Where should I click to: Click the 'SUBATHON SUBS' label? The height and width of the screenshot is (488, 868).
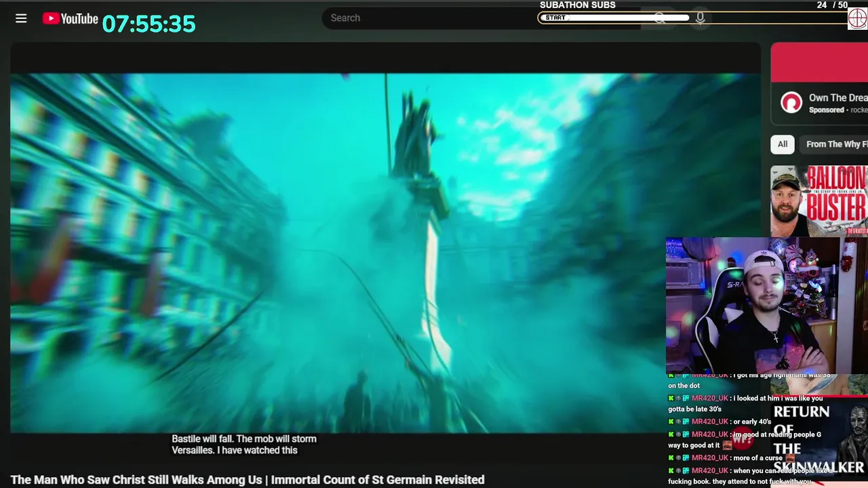pyautogui.click(x=578, y=5)
